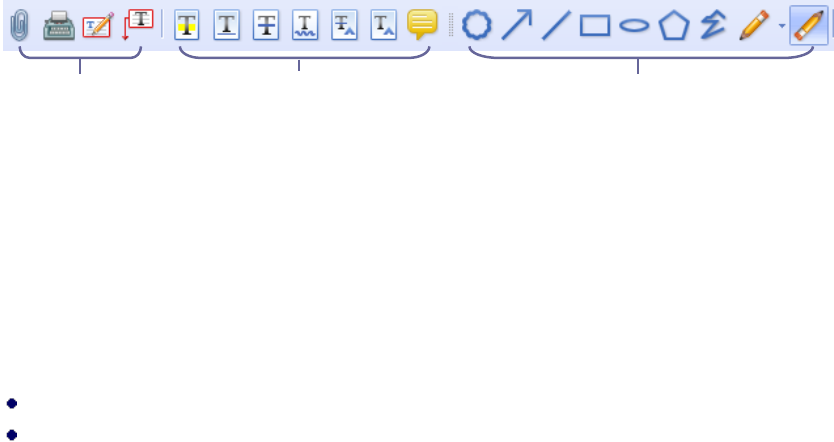
Task: Select the Replace Text tool
Action: 344,25
